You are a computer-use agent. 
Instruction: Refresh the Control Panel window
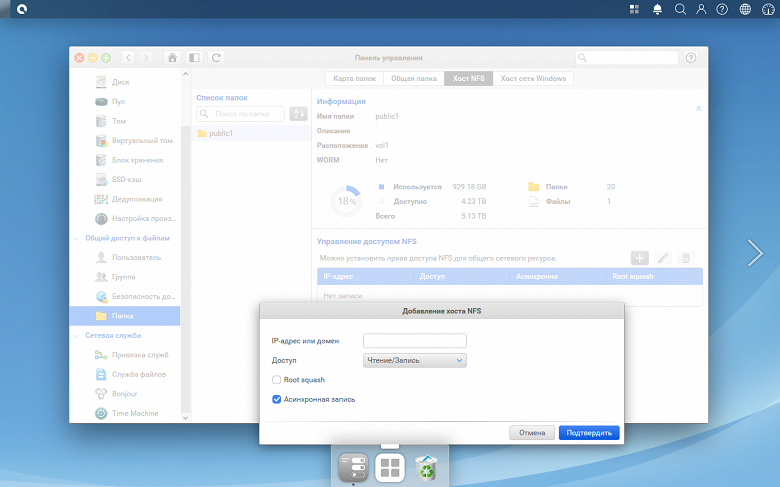[216, 58]
